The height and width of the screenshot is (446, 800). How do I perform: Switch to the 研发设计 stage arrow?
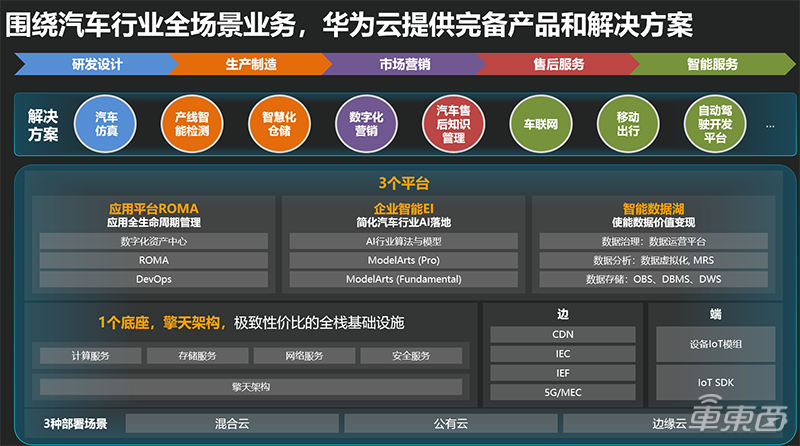96,64
